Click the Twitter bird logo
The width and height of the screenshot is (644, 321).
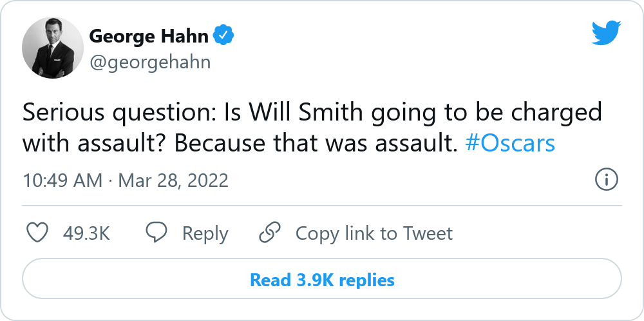[606, 32]
